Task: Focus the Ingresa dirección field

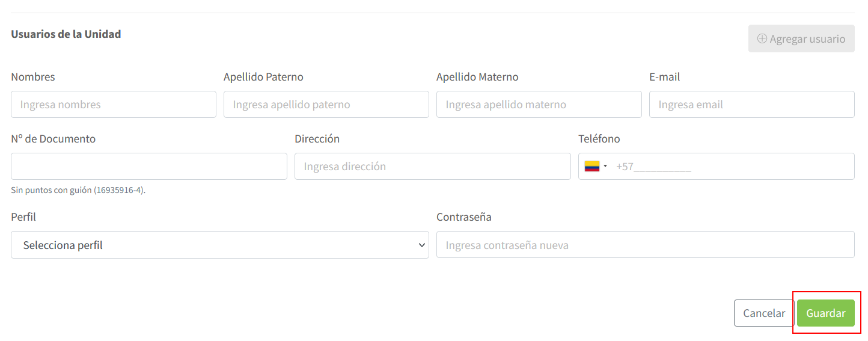Action: [x=433, y=166]
